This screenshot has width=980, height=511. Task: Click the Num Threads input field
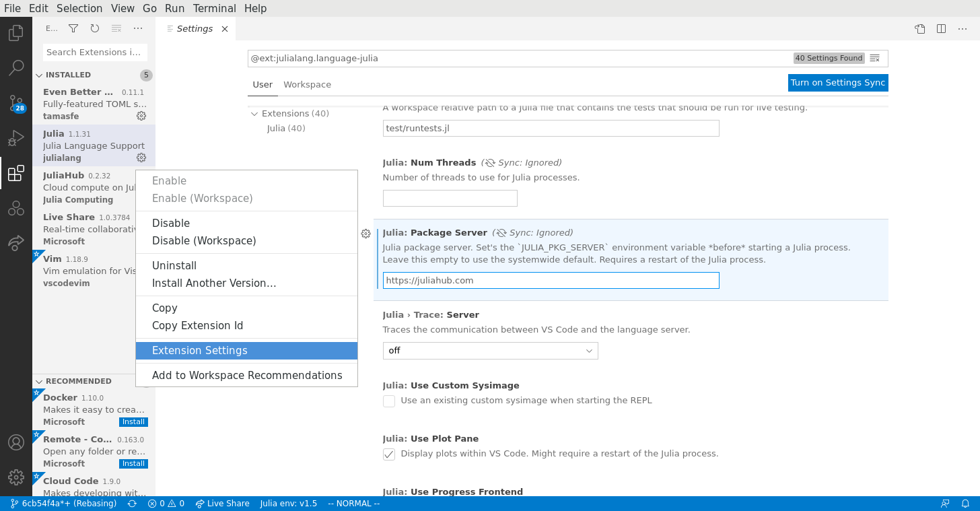(x=450, y=199)
